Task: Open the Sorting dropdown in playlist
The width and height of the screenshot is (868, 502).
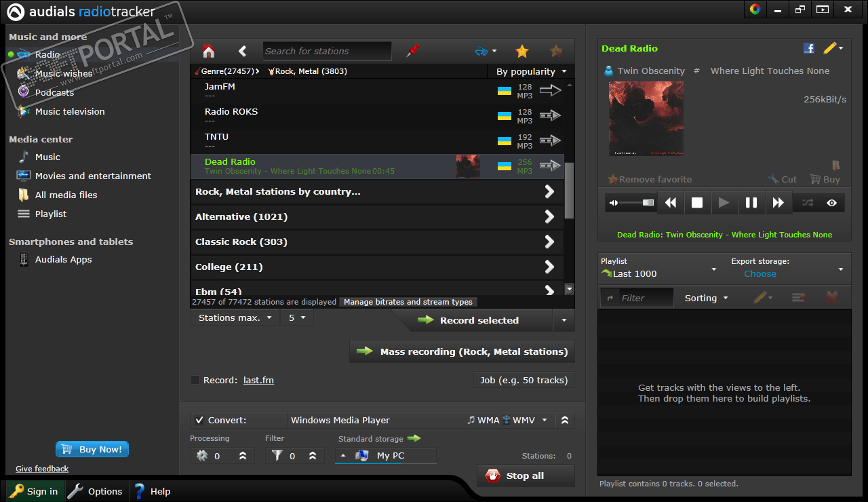Action: click(706, 298)
